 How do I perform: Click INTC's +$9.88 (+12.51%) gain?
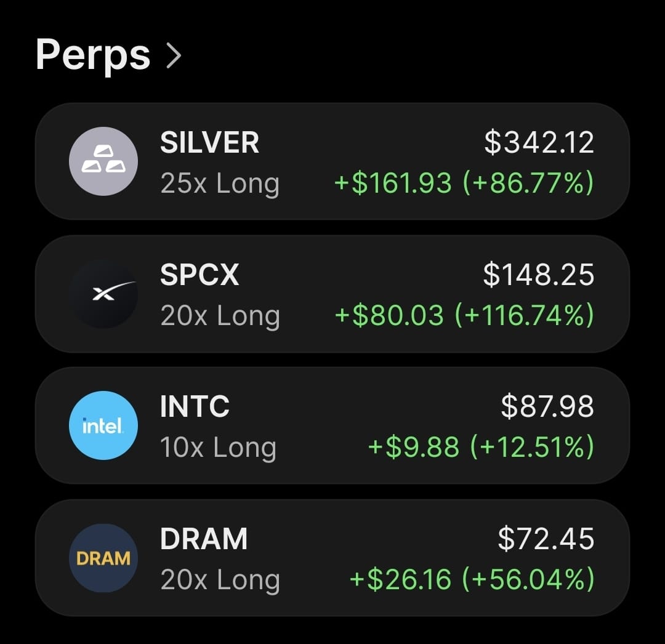coord(481,447)
